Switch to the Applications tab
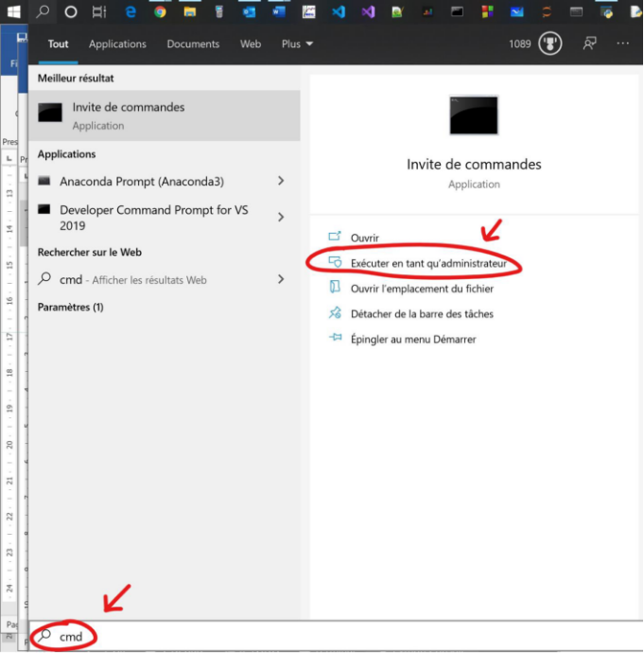Viewport: 644px width, 653px height. [117, 44]
